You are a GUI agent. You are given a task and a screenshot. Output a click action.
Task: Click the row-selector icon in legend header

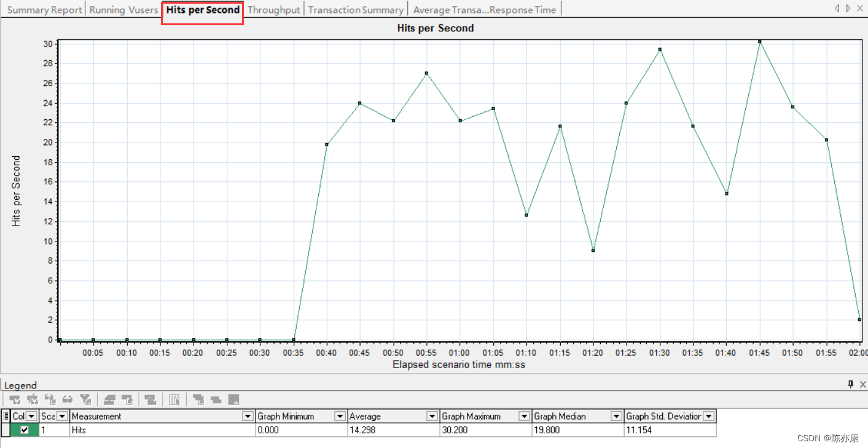pyautogui.click(x=6, y=416)
